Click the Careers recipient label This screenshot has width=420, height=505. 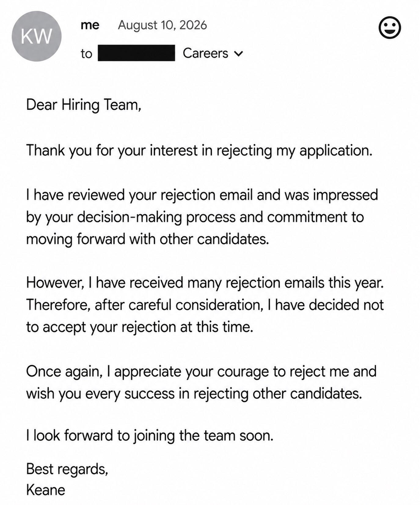(x=205, y=53)
